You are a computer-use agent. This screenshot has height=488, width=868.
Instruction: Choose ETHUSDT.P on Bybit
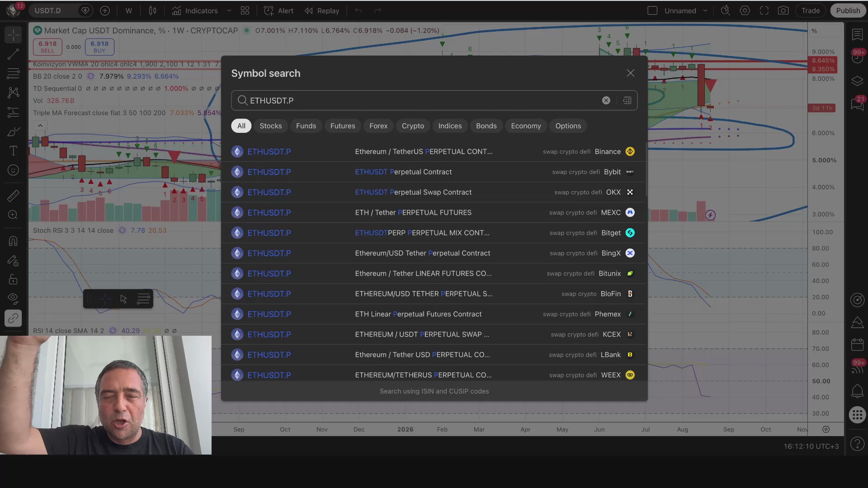433,172
